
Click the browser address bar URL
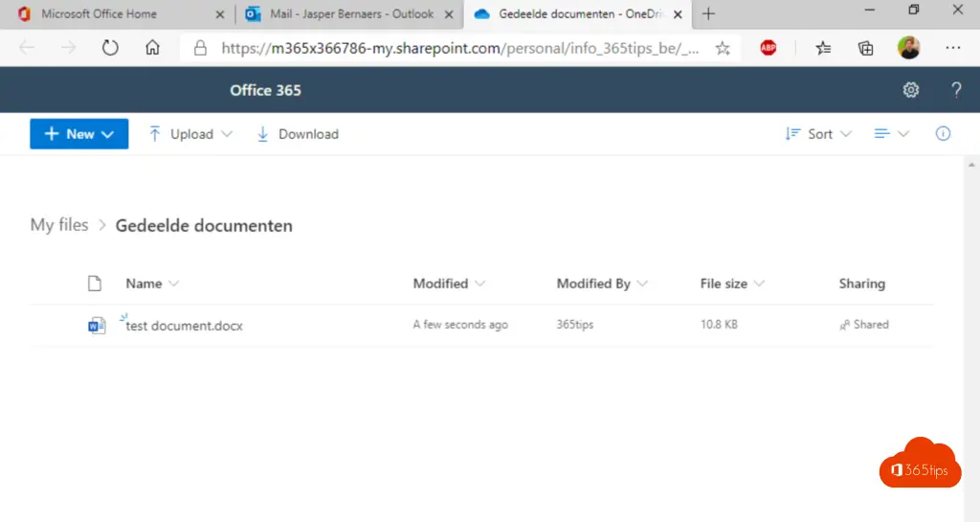[459, 48]
